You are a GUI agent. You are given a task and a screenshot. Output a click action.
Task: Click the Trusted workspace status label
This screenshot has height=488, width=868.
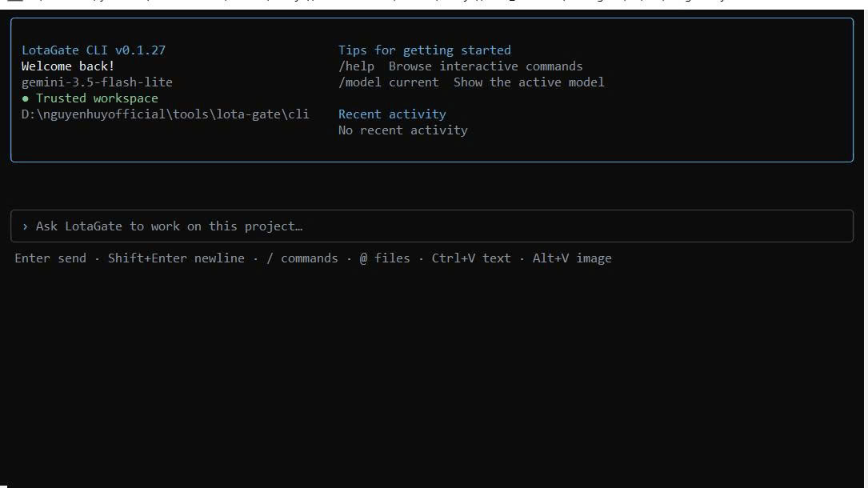pyautogui.click(x=97, y=98)
